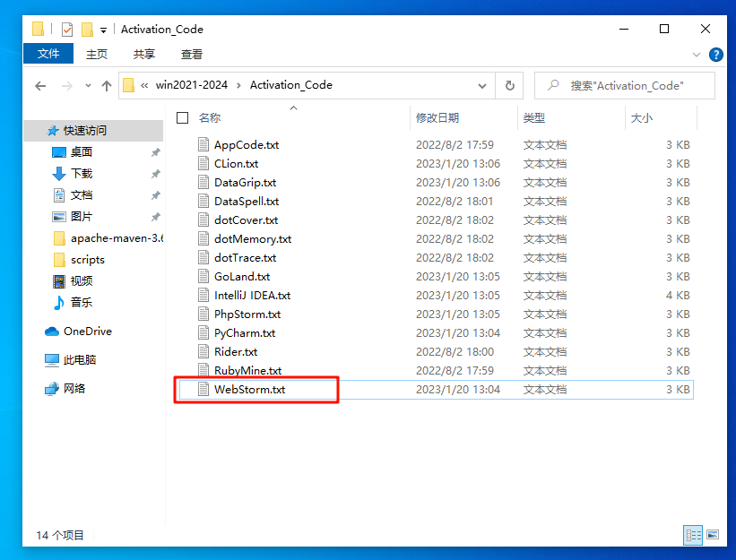Open the 文件 menu tab
This screenshot has width=736, height=560.
(x=48, y=54)
